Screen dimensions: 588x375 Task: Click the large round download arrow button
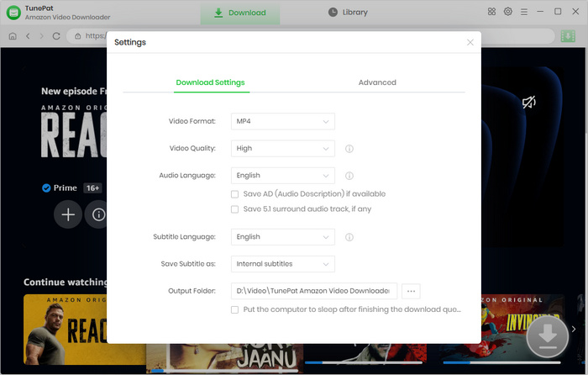[547, 335]
